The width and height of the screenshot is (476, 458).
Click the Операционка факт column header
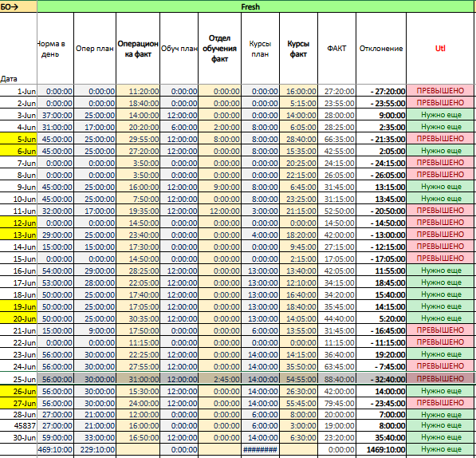[x=138, y=49]
